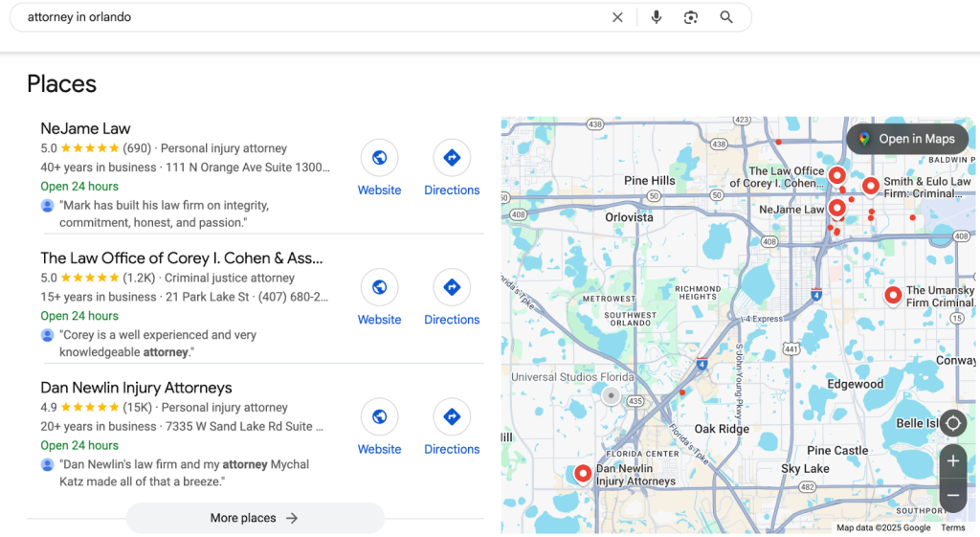Zoom out on the map
This screenshot has height=537, width=980.
(952, 495)
